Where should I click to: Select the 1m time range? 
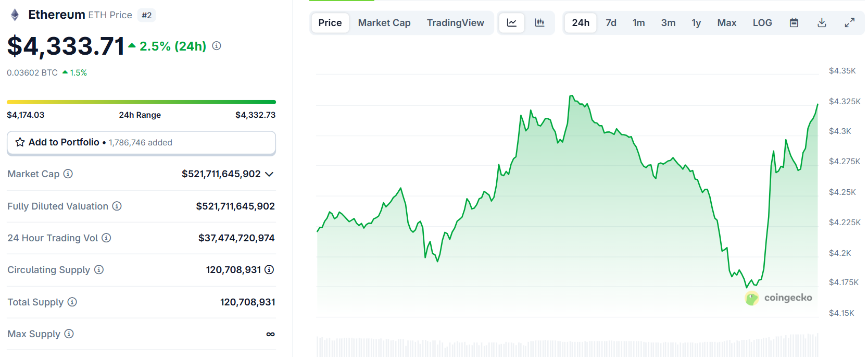(x=639, y=23)
